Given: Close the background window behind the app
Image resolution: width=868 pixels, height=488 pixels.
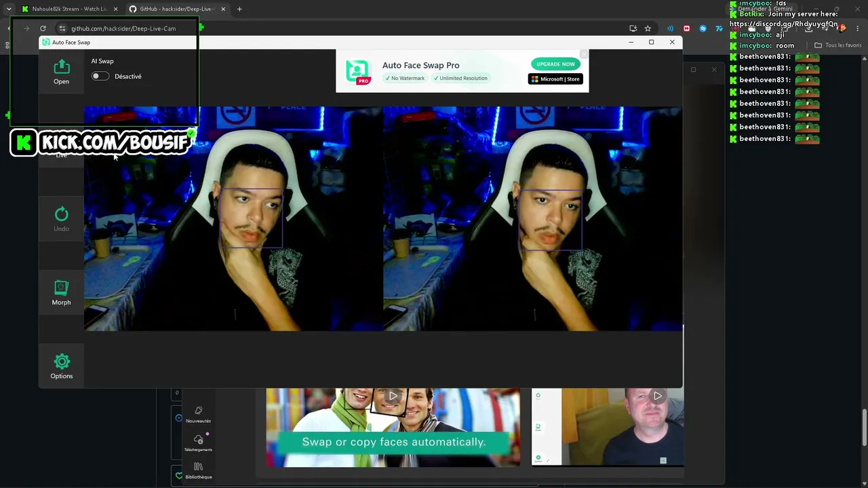Looking at the screenshot, I should (x=713, y=69).
